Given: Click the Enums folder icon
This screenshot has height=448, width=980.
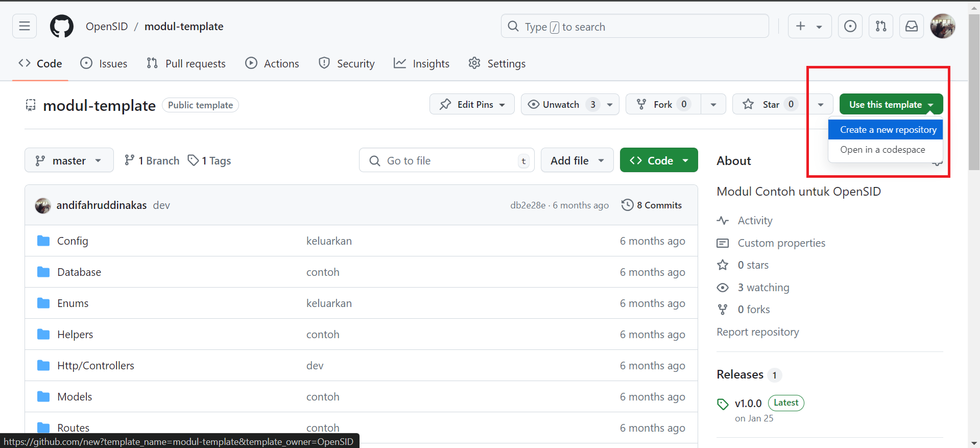Looking at the screenshot, I should coord(43,303).
